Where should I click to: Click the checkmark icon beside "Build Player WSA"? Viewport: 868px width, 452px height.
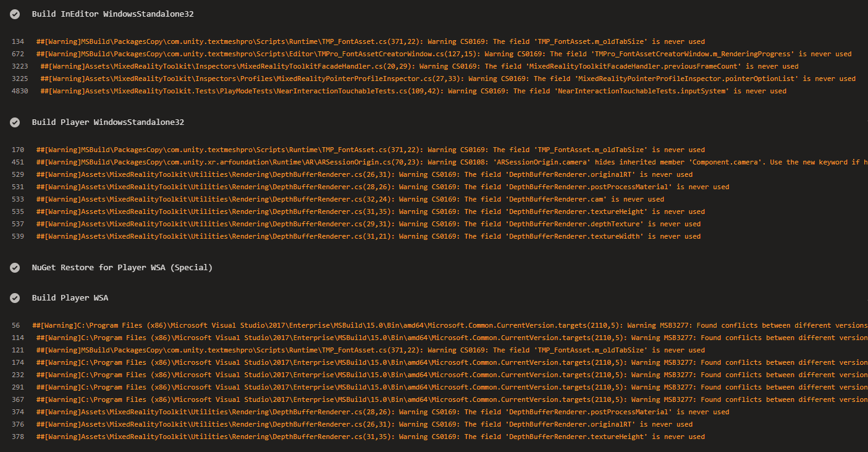(14, 297)
